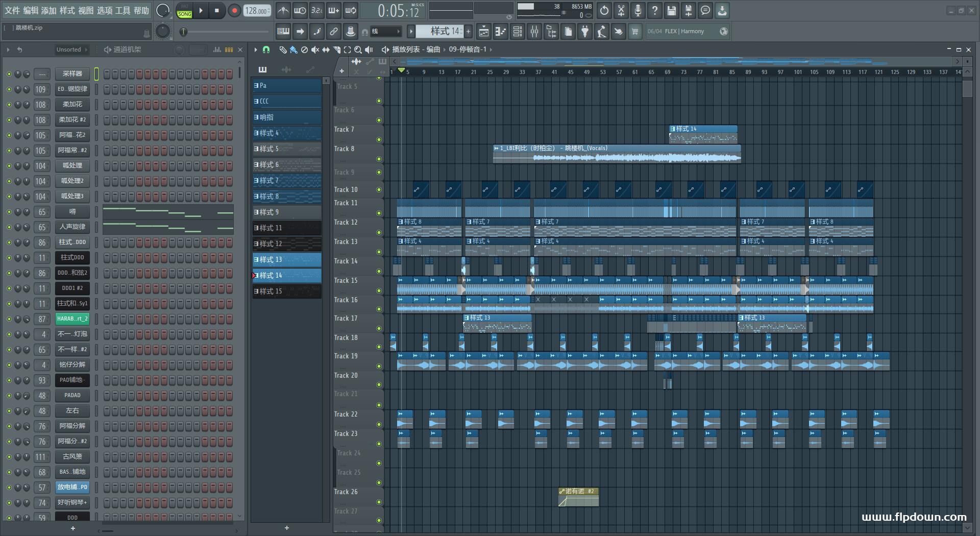980x536 pixels.
Task: Click the red Record button
Action: point(234,10)
